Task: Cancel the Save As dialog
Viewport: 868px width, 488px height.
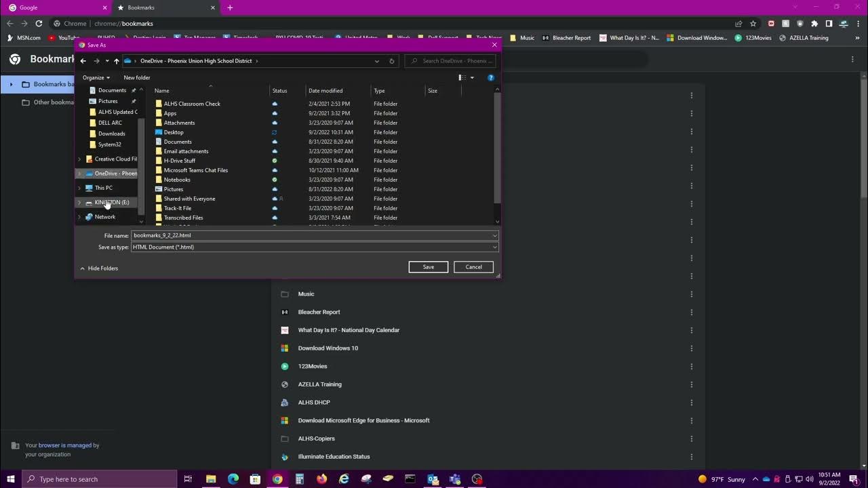Action: point(473,267)
